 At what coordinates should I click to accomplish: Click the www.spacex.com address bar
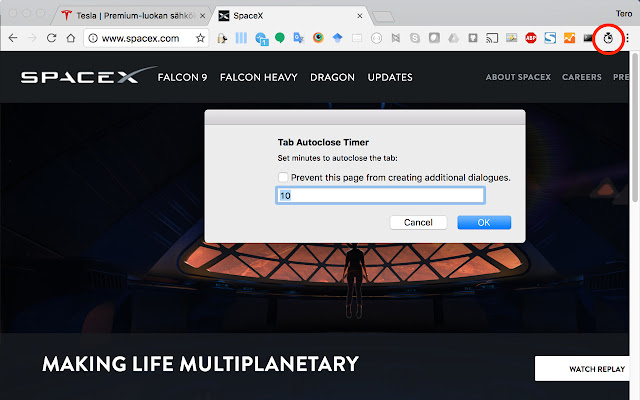(x=146, y=38)
